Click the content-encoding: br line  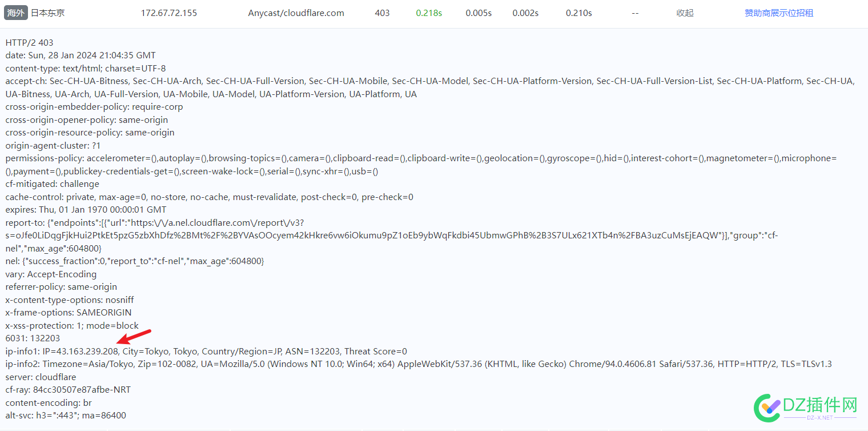point(49,403)
